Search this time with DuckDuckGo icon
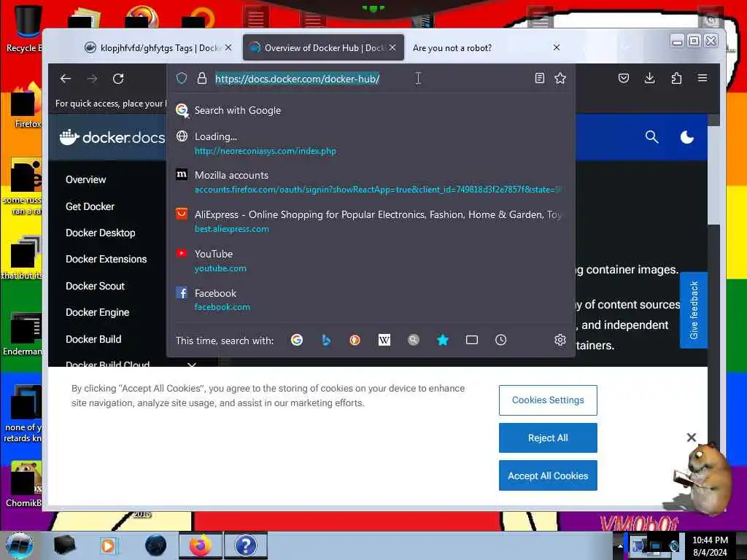The image size is (747, 560). pos(355,340)
